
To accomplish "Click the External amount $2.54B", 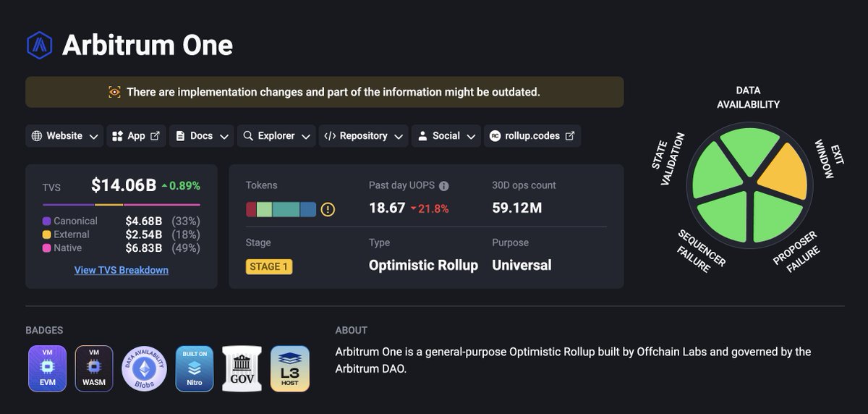I will click(x=144, y=235).
